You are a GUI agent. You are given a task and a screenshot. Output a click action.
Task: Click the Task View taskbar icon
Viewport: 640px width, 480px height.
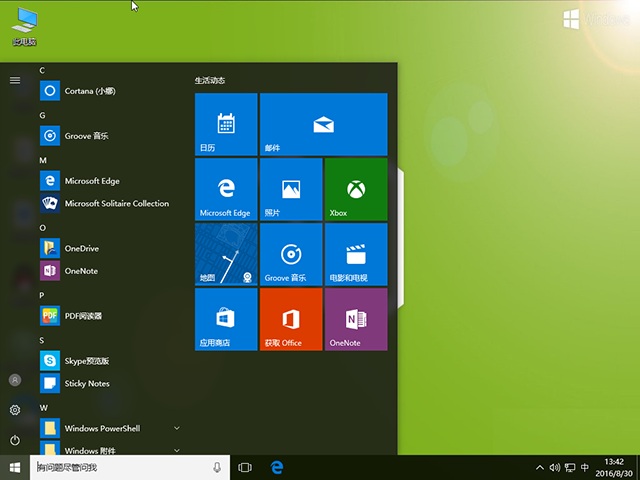point(245,467)
